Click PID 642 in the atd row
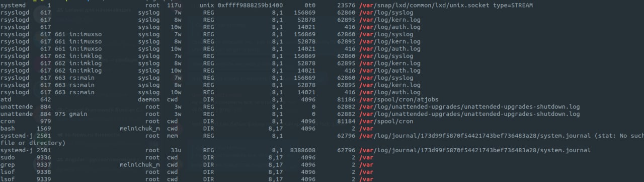 pos(45,100)
